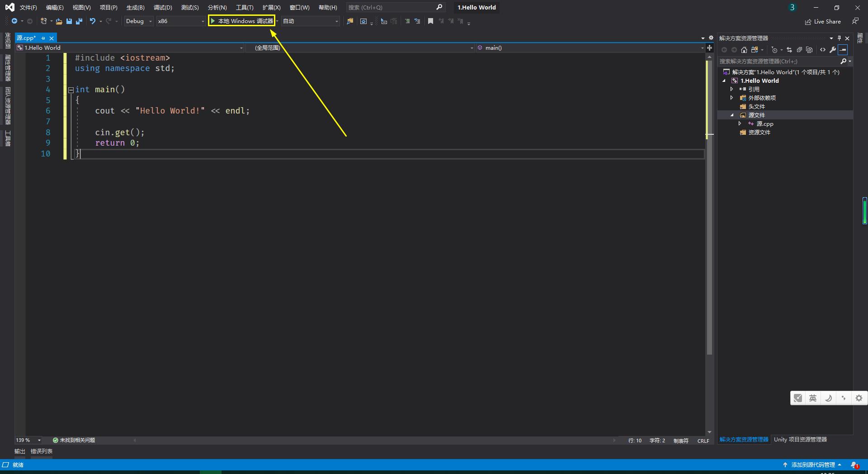This screenshot has height=474, width=868.
Task: Click the Redo arrow in toolbar
Action: click(x=108, y=21)
